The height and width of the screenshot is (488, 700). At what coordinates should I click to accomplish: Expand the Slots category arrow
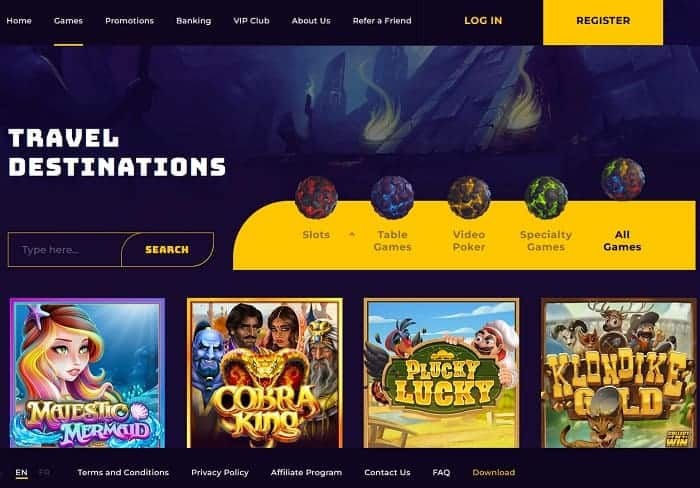click(352, 234)
